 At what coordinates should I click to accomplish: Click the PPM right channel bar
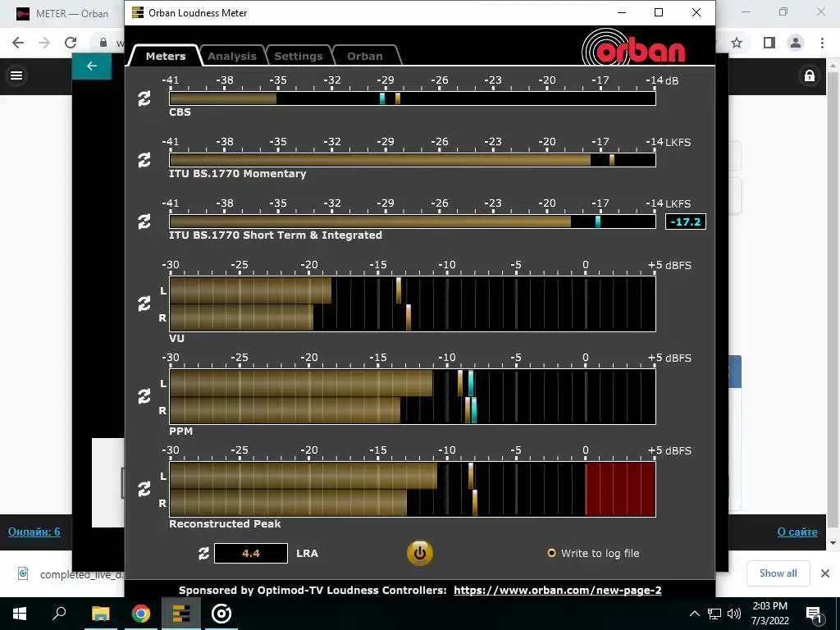(x=413, y=410)
